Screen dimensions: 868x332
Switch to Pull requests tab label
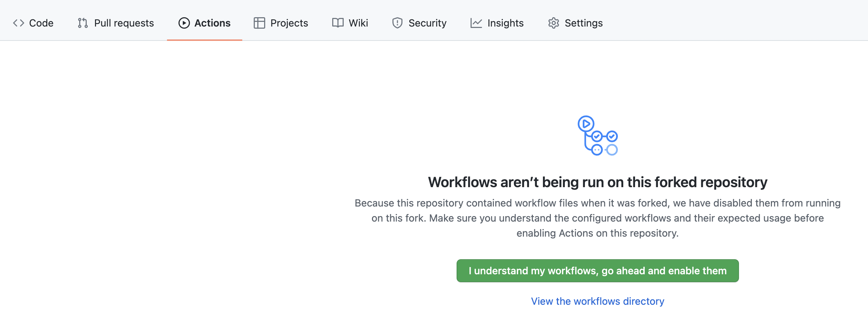coord(124,23)
